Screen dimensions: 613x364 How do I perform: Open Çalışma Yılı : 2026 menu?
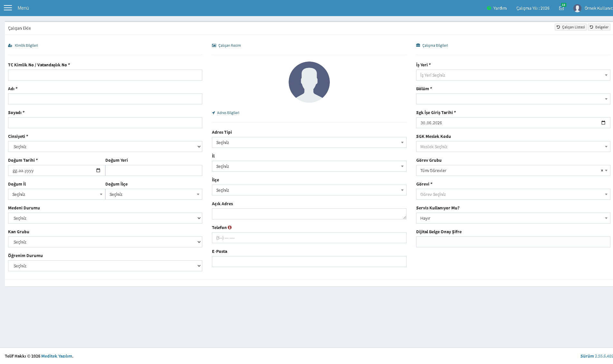coord(533,8)
